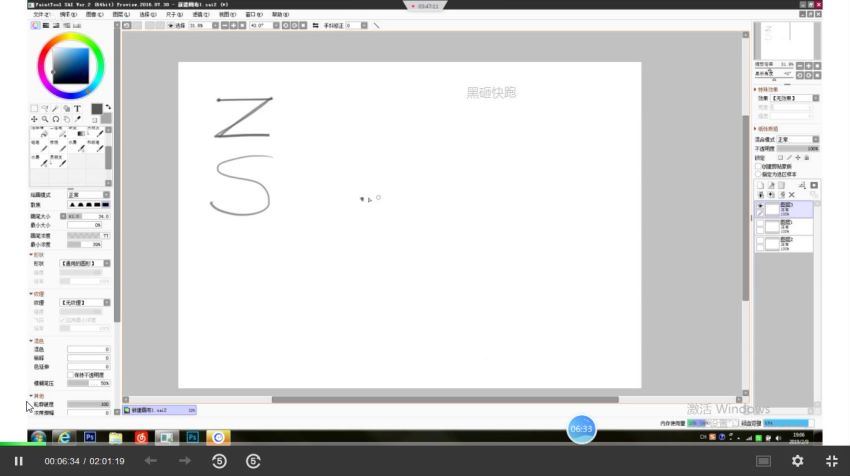Click the 新建画布1.sai2 document tab

click(159, 410)
